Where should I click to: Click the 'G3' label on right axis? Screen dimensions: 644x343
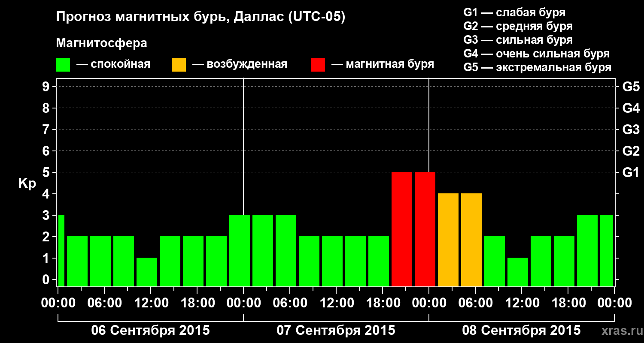pos(631,129)
